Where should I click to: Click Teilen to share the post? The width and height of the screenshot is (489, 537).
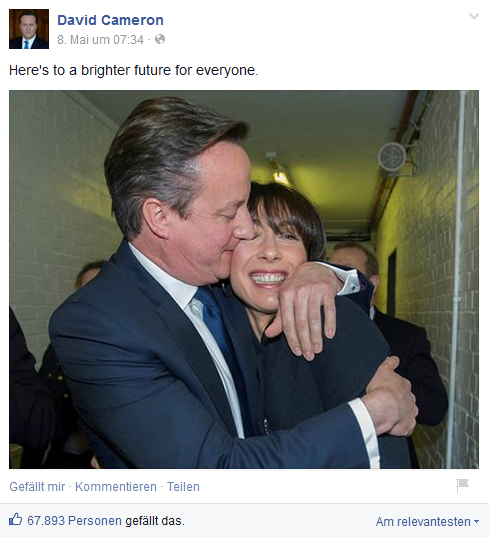coord(183,487)
